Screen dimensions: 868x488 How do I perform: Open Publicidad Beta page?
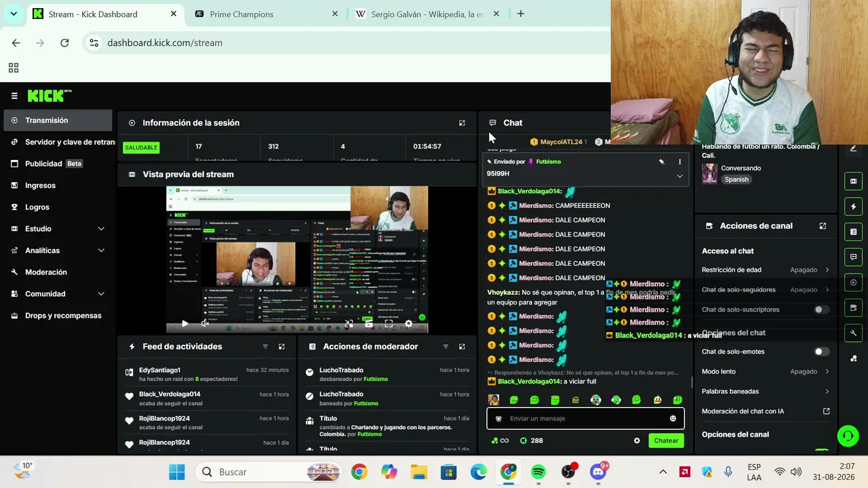point(58,164)
